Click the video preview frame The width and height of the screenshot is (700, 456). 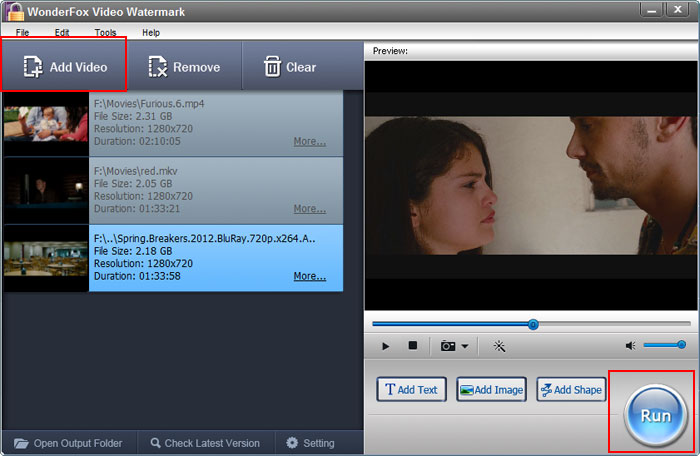pyautogui.click(x=531, y=186)
